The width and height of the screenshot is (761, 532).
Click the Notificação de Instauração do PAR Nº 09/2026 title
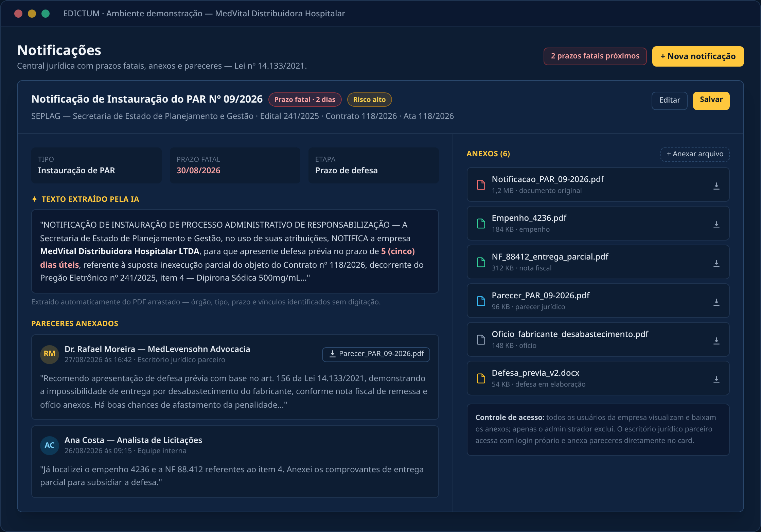[x=147, y=99]
